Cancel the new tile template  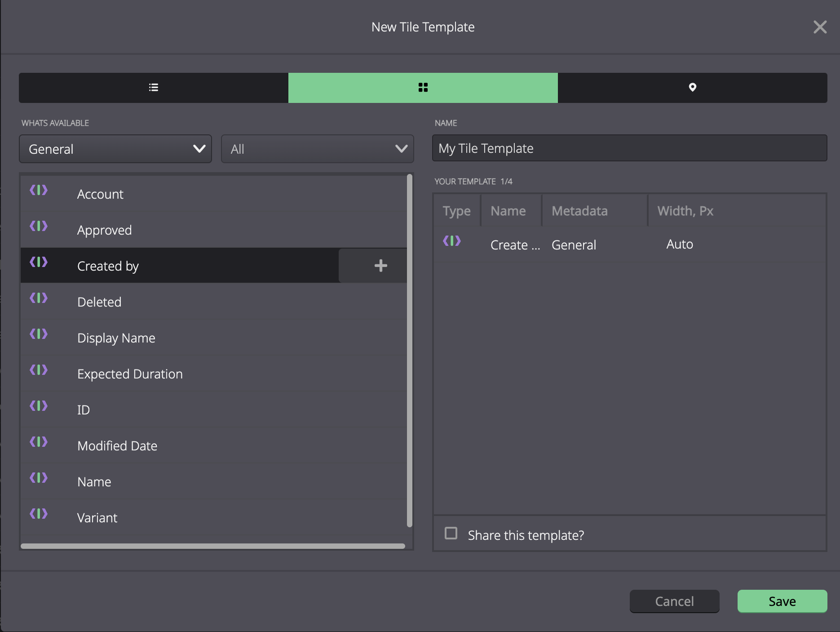point(675,601)
